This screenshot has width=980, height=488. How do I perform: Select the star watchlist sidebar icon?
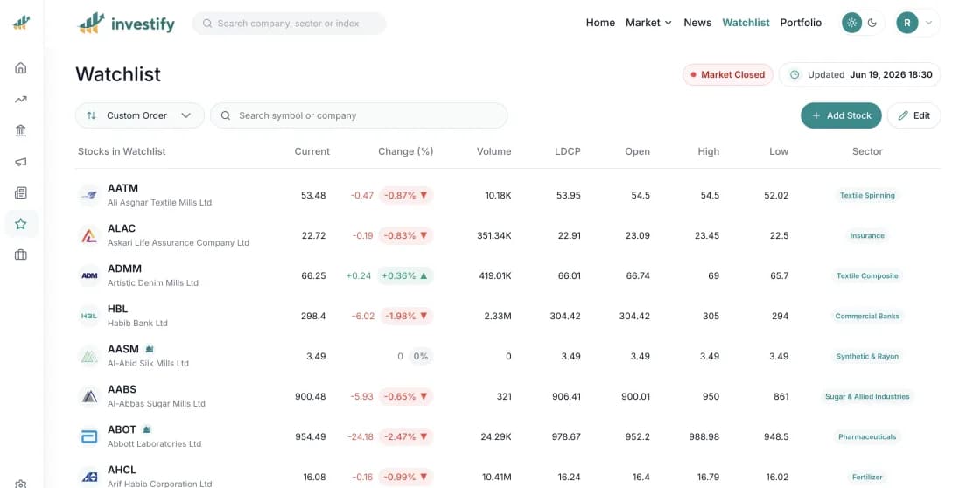coord(21,224)
